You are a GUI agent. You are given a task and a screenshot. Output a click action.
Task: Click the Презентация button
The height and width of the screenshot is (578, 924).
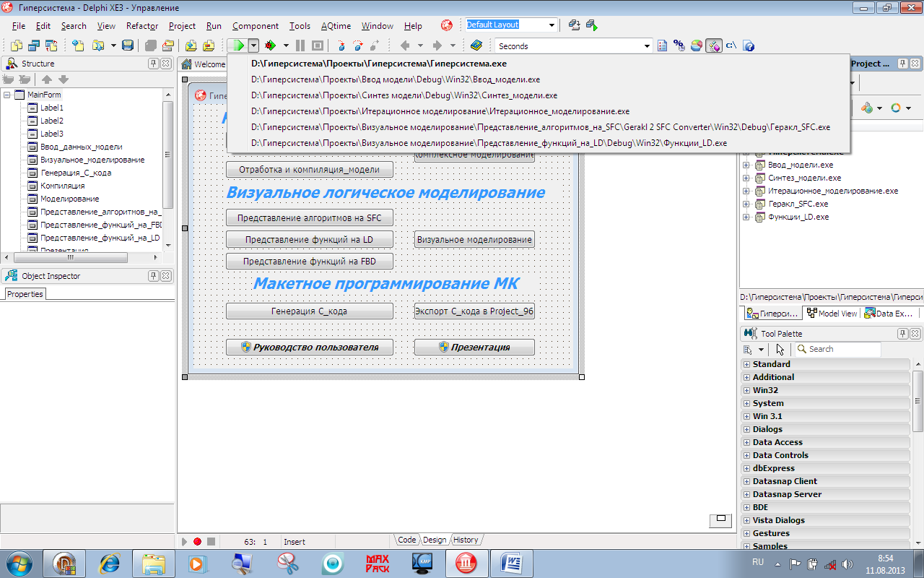pyautogui.click(x=474, y=347)
